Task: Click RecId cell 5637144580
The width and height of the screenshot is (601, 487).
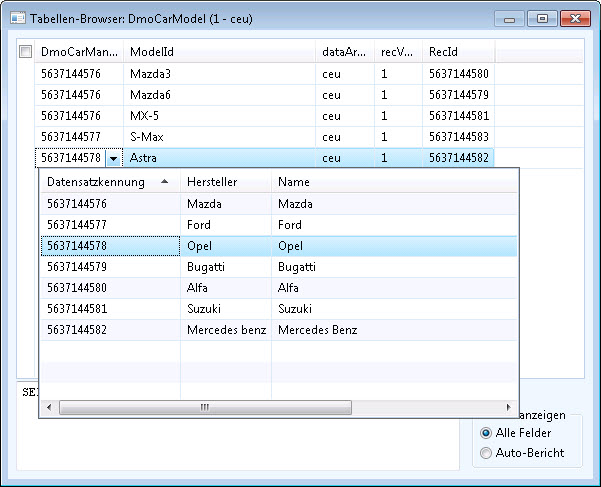Action: [458, 74]
